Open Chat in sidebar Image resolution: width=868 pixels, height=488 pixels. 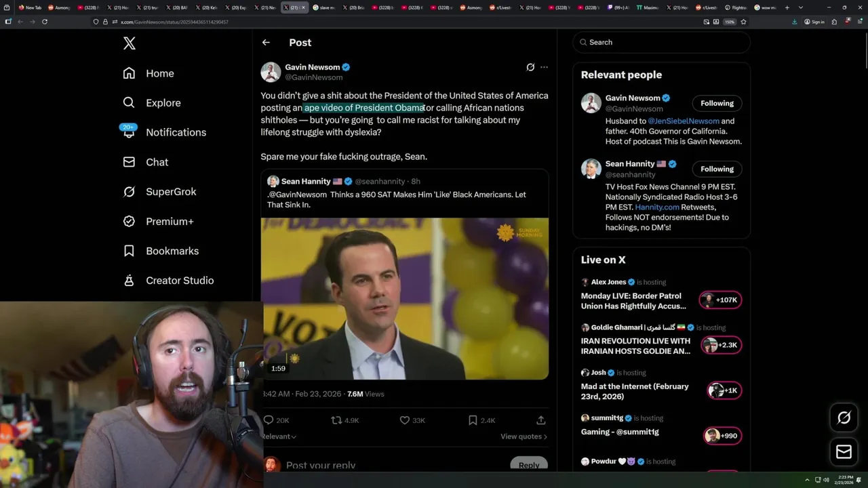click(145, 162)
